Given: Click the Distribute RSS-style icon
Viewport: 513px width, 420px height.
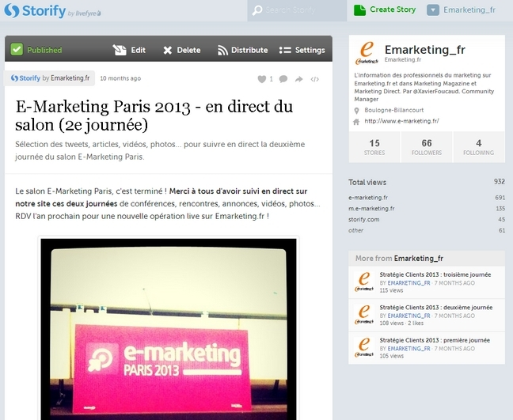Looking at the screenshot, I should click(x=222, y=51).
